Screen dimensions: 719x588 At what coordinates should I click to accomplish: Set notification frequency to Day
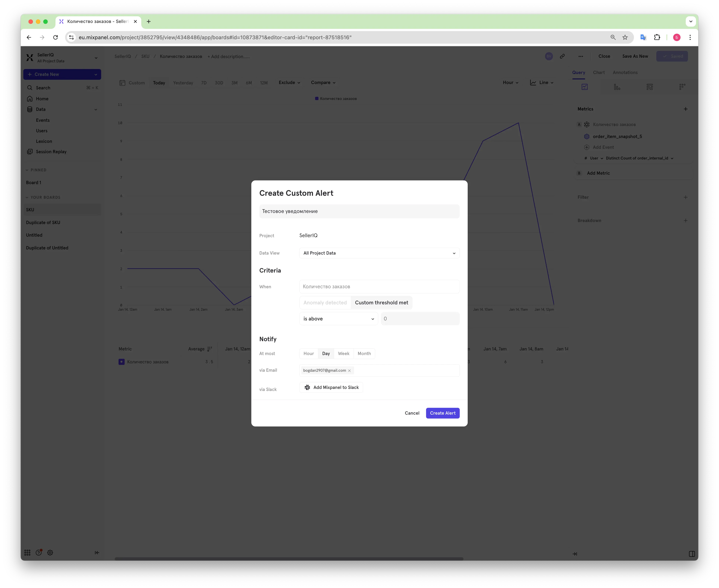click(x=326, y=353)
